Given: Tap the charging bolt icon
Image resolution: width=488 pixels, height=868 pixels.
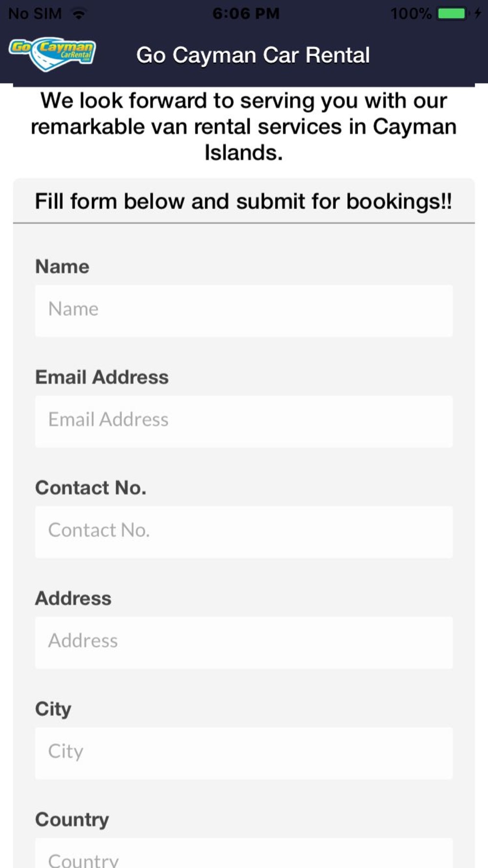Looking at the screenshot, I should [478, 14].
